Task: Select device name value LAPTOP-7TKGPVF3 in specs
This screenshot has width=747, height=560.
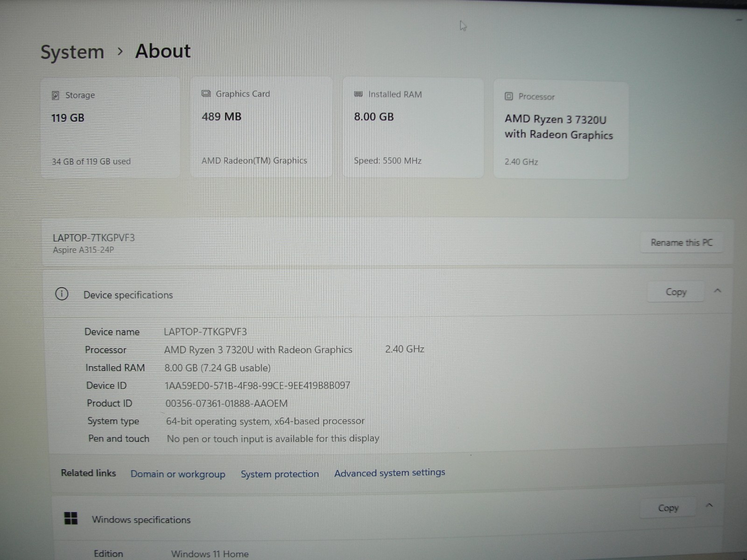Action: point(205,332)
